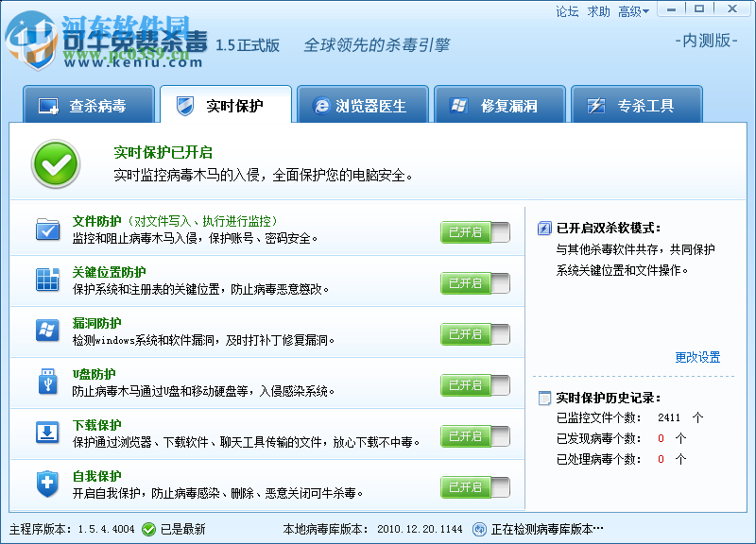
Task: Click the 双杀软模式 panel icon
Action: [545, 227]
